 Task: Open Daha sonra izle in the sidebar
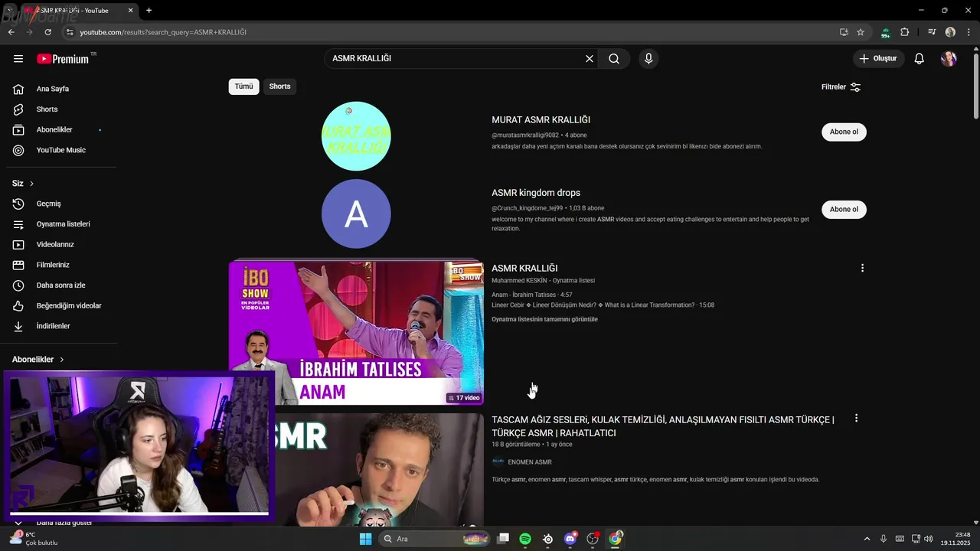(61, 285)
